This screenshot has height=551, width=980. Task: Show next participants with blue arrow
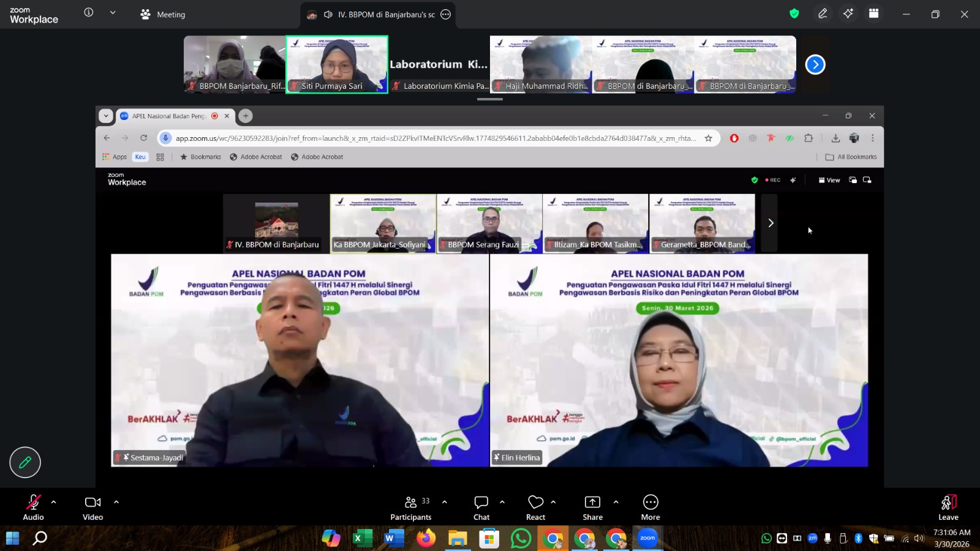pyautogui.click(x=815, y=64)
